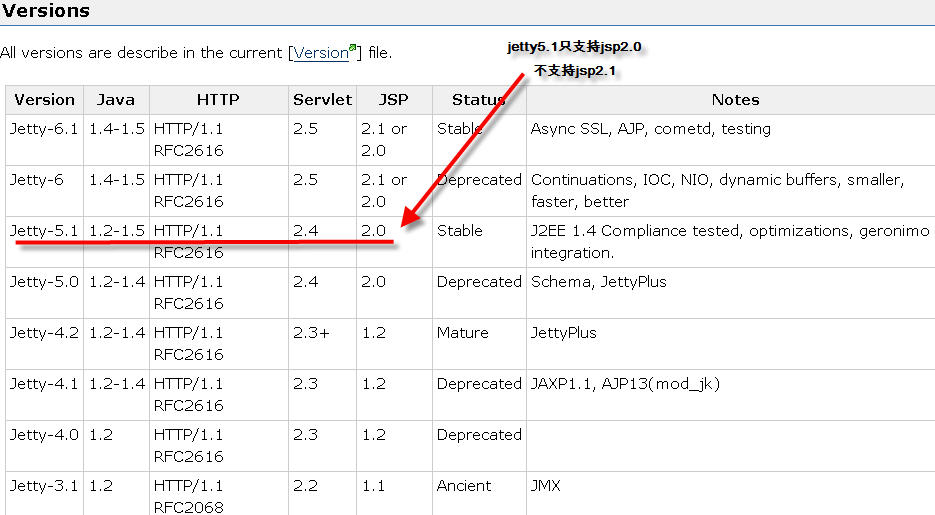Click the Jetty-4.0 version cell

[44, 435]
